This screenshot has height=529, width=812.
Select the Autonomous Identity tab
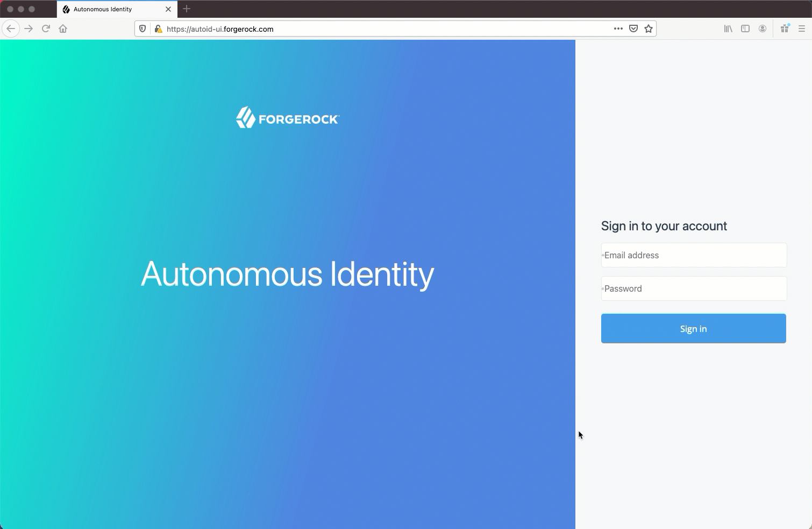click(108, 9)
